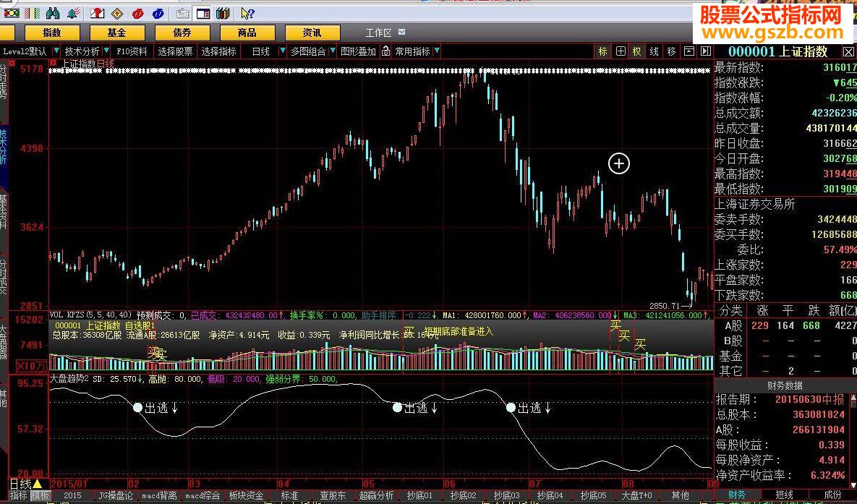This screenshot has height=504, width=857.
Task: Switch to the 抄底05 tab
Action: pyautogui.click(x=593, y=495)
